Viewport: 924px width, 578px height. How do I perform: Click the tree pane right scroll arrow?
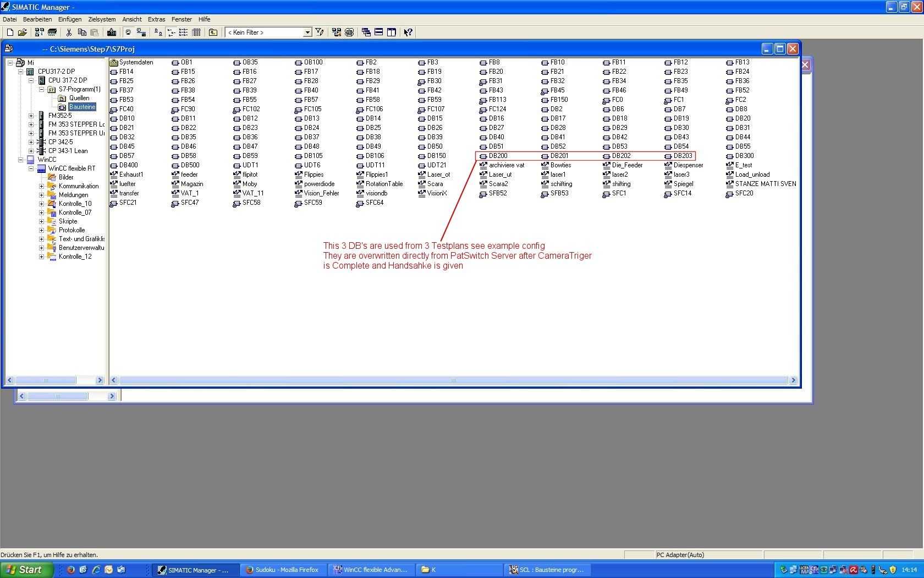click(x=100, y=380)
